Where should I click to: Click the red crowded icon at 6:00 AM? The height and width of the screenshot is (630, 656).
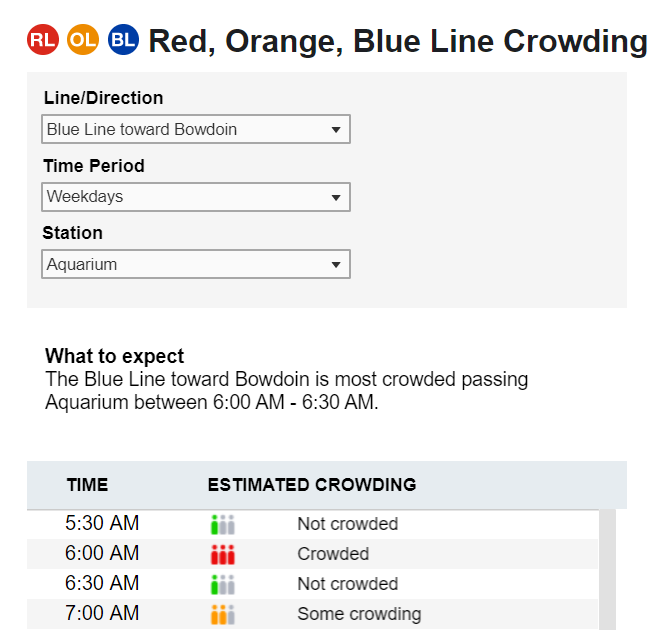pos(223,554)
